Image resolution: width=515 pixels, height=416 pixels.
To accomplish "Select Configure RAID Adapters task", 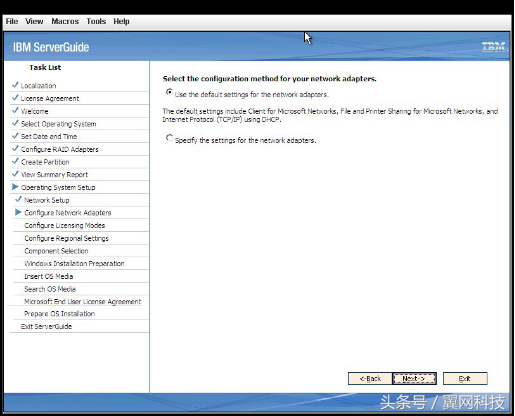I will [x=60, y=149].
